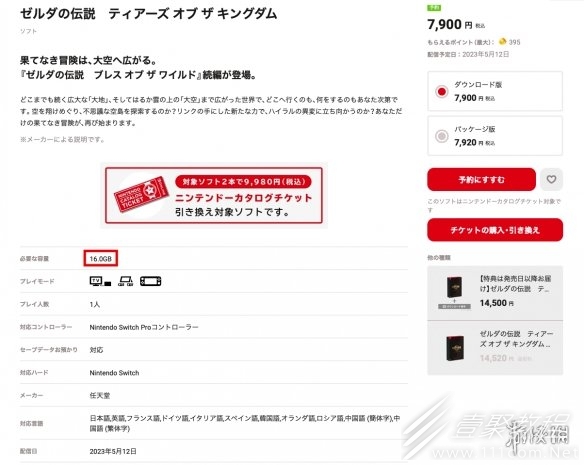Screen dimensions: 584x465
Task: Click the green badge above the price
Action: [x=434, y=7]
